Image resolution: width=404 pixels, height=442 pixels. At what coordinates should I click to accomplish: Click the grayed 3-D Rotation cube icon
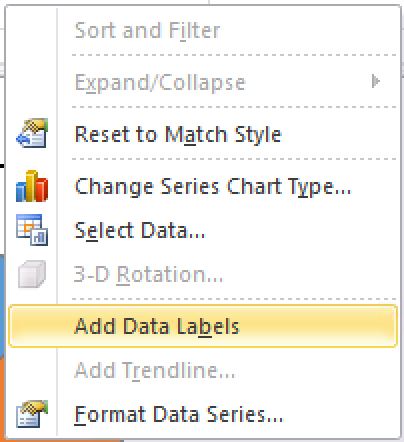pos(32,274)
